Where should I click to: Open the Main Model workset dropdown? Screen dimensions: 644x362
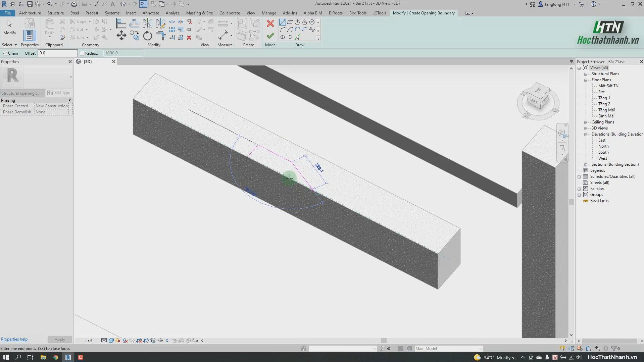[449, 349]
